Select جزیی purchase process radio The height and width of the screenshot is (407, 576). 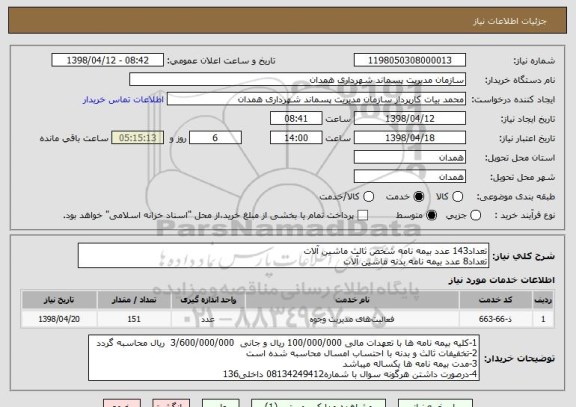point(475,216)
